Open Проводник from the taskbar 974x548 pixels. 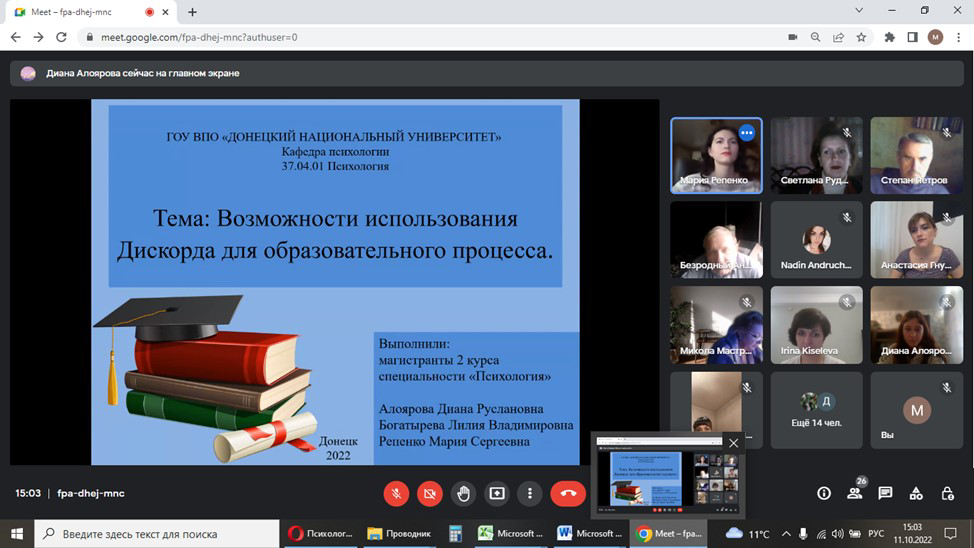click(399, 534)
